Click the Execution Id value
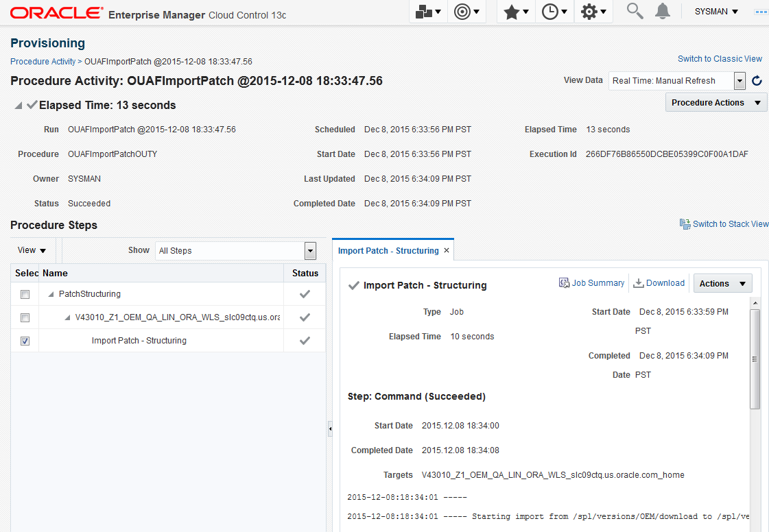Image resolution: width=769 pixels, height=532 pixels. [667, 154]
